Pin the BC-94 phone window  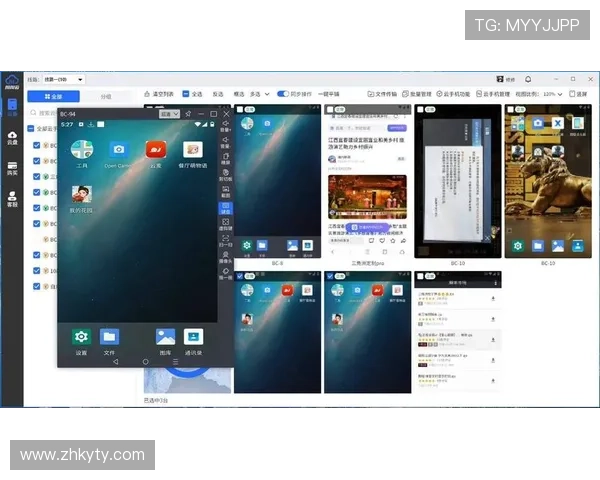point(187,114)
